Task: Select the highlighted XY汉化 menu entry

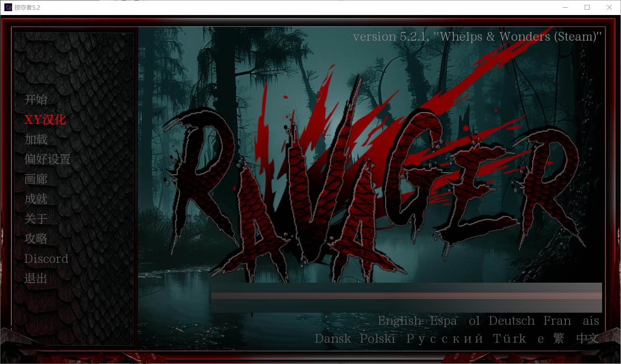Action: 45,120
